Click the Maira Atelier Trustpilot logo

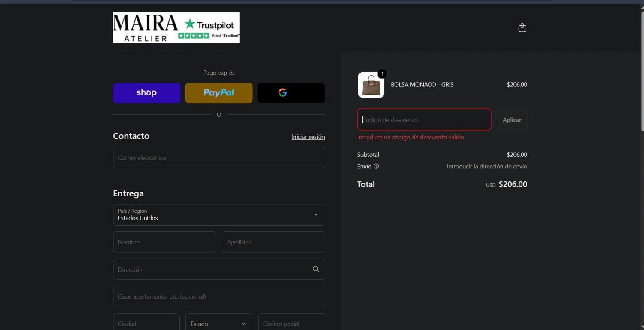point(176,27)
